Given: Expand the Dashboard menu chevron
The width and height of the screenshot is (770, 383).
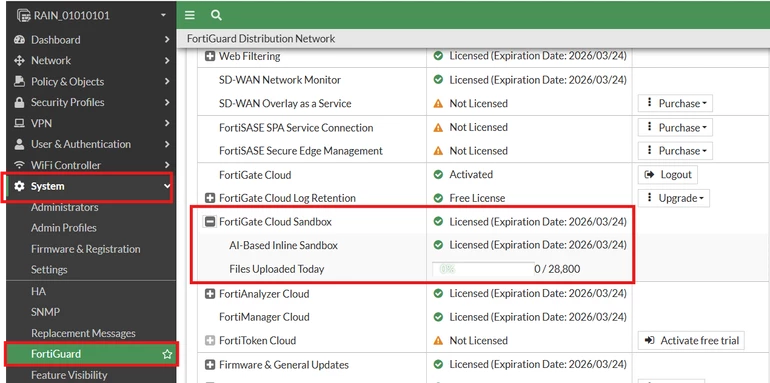Looking at the screenshot, I should coord(167,40).
